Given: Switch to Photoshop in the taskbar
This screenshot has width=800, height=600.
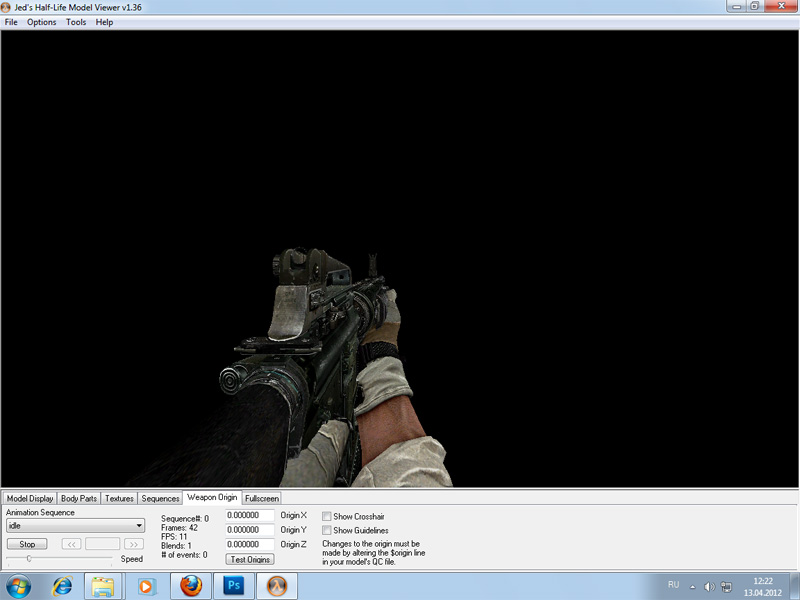Looking at the screenshot, I should [235, 585].
